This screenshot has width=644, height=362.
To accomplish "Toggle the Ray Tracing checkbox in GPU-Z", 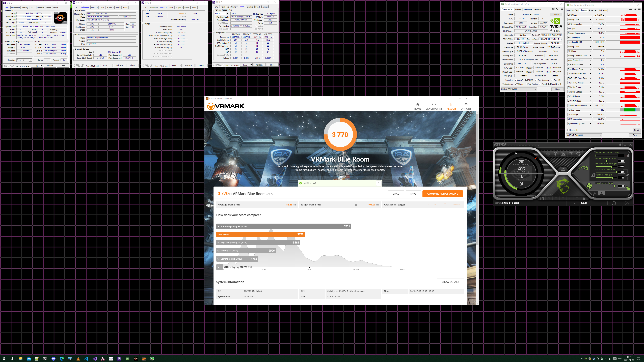I will pyautogui.click(x=526, y=84).
